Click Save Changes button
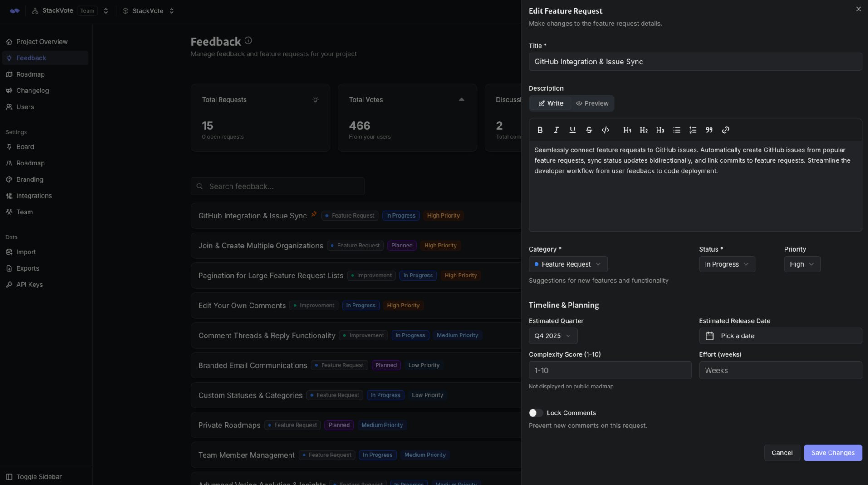 [833, 453]
